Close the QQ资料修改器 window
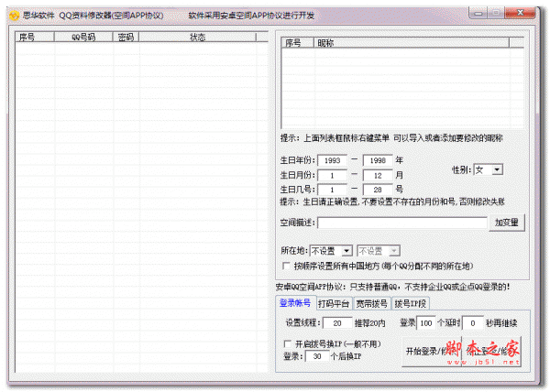Viewport: 550px width, 392px height. pyautogui.click(x=520, y=14)
